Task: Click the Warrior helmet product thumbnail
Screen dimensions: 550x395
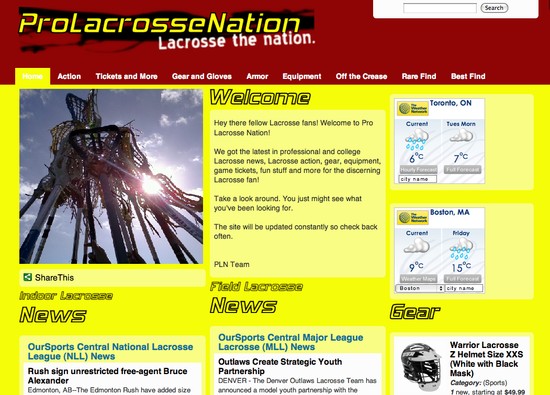Action: point(421,367)
